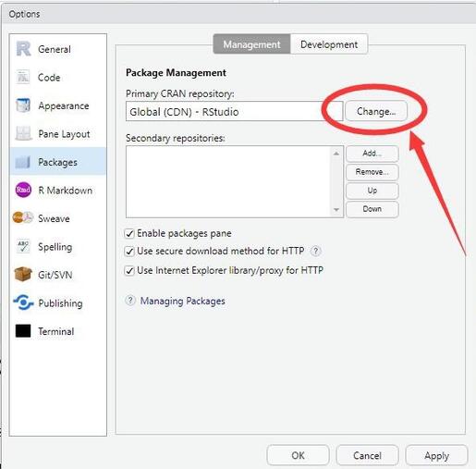
Task: Toggle Use secure download method for HTTP
Action: click(x=129, y=251)
